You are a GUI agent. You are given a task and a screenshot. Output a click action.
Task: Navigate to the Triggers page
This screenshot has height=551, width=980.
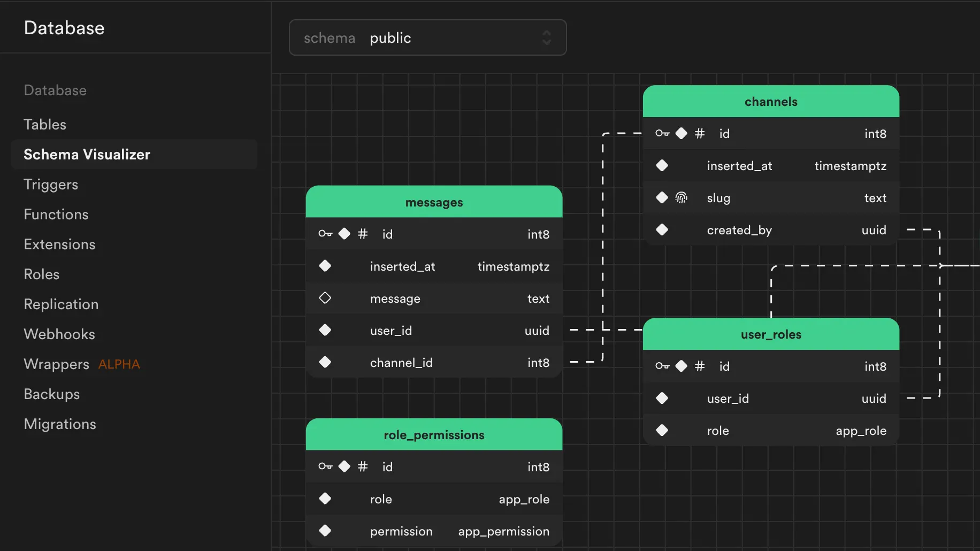point(51,184)
